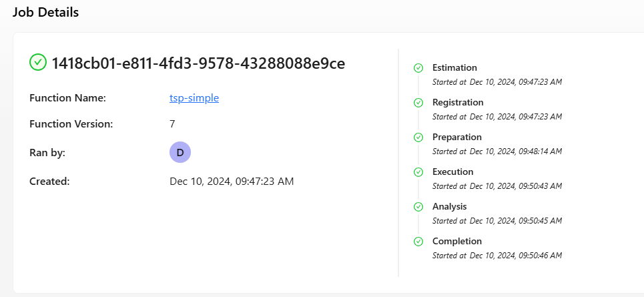Click the Execution stage label

tap(452, 172)
